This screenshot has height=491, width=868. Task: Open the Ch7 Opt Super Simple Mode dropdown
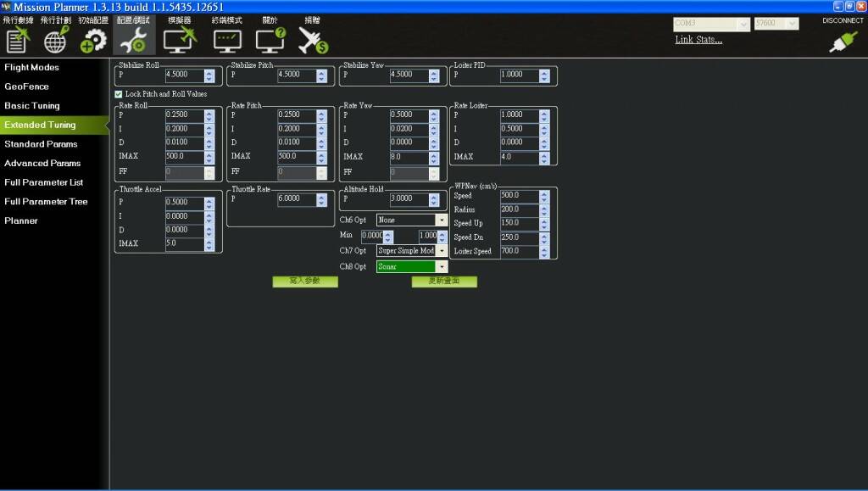(441, 251)
